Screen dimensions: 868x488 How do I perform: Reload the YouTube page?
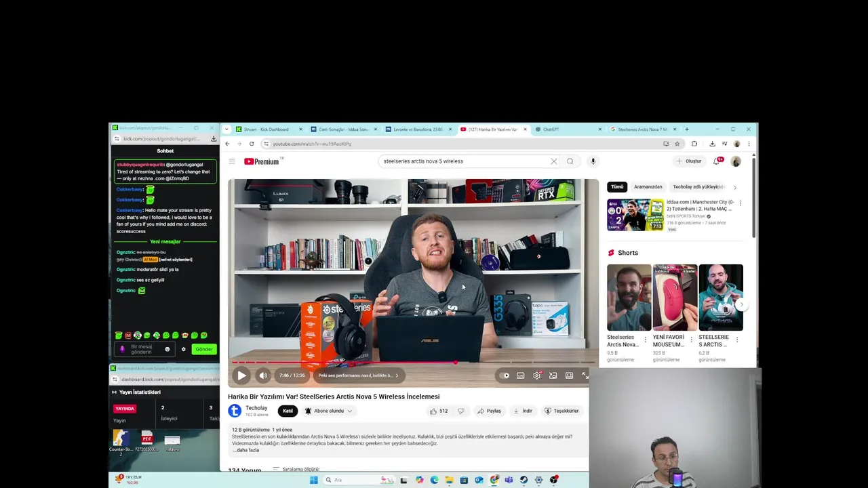pyautogui.click(x=252, y=144)
